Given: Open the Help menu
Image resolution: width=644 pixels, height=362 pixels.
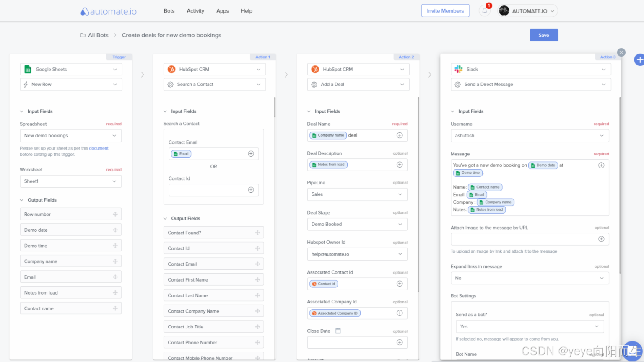Looking at the screenshot, I should point(247,11).
